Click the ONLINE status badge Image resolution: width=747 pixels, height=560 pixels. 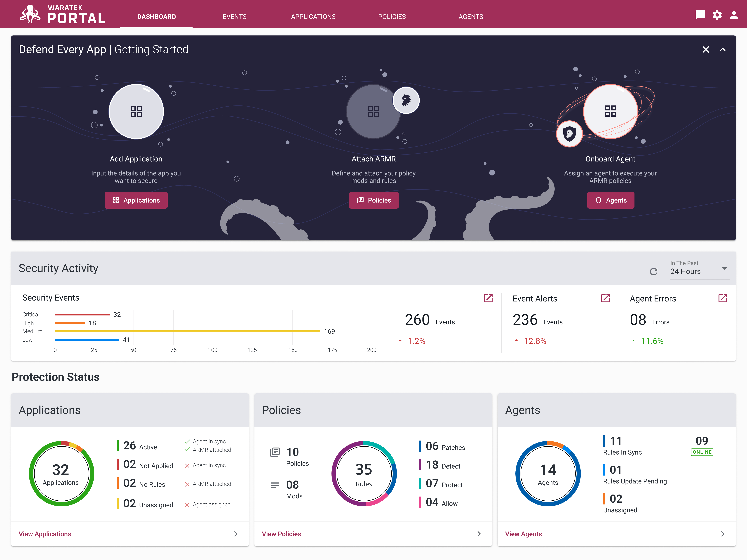(702, 452)
